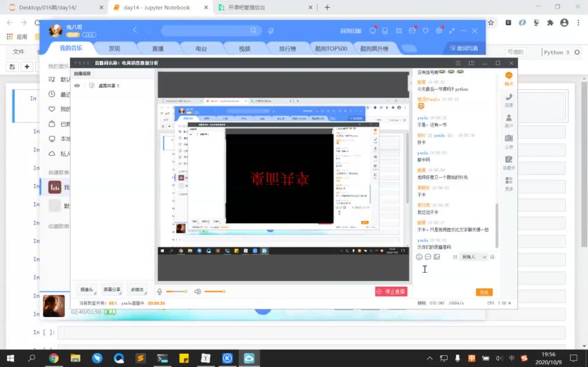Open the 酷狗飙升榜 tab
The image size is (588, 367).
click(x=374, y=48)
